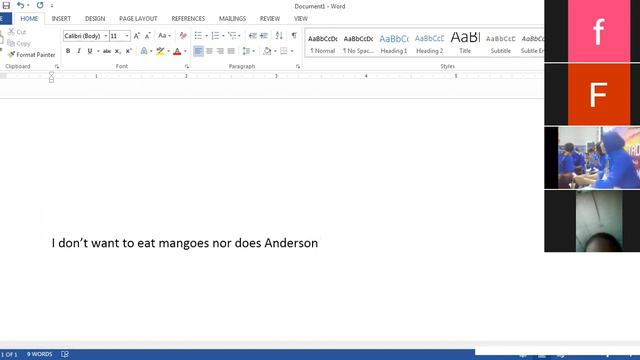Open the highlight color dropdown arrow
The height and width of the screenshot is (360, 640).
(168, 51)
